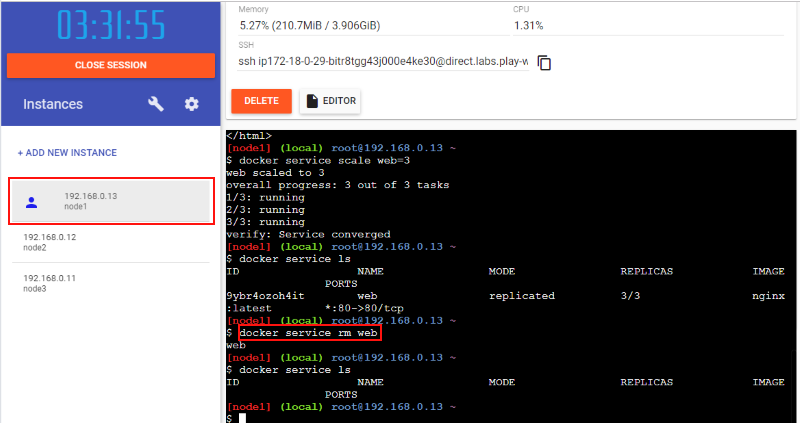Open the settings gear icon
Viewport: 800px width, 423px height.
[191, 104]
